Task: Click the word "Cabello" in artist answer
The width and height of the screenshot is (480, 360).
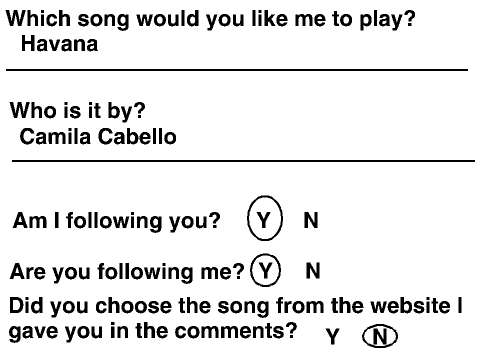Action: 137,137
